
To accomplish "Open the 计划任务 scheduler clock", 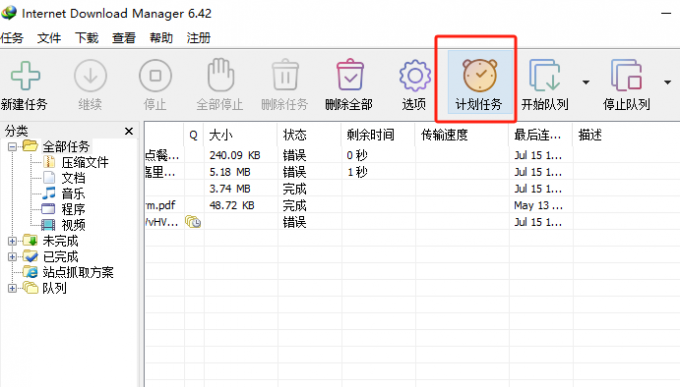I will tap(479, 75).
